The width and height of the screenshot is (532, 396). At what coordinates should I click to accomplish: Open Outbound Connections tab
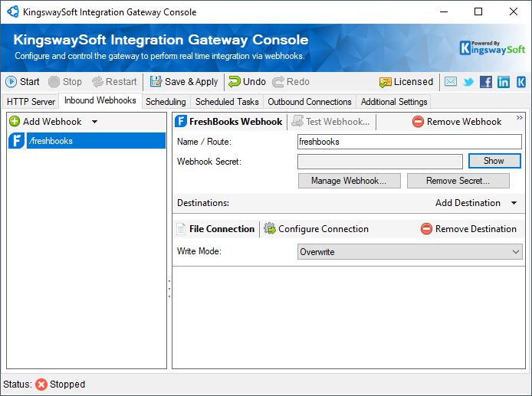(x=310, y=102)
